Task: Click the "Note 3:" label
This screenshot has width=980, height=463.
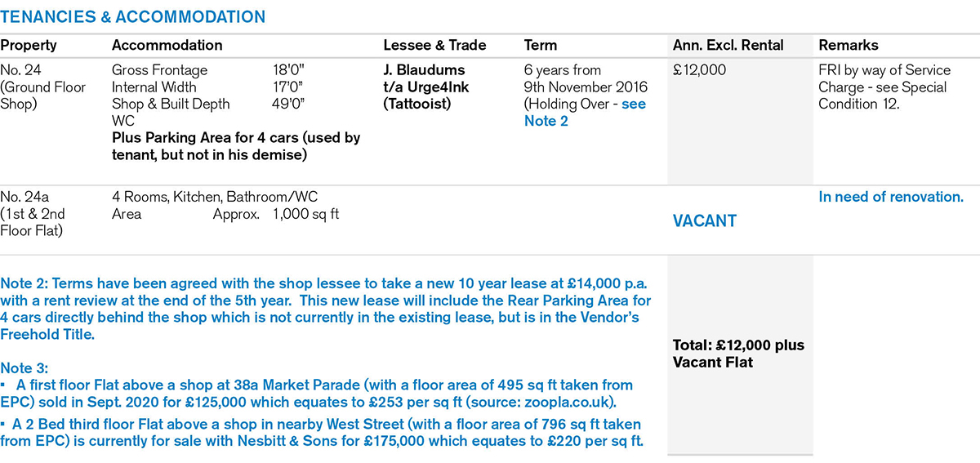Action: pos(24,367)
